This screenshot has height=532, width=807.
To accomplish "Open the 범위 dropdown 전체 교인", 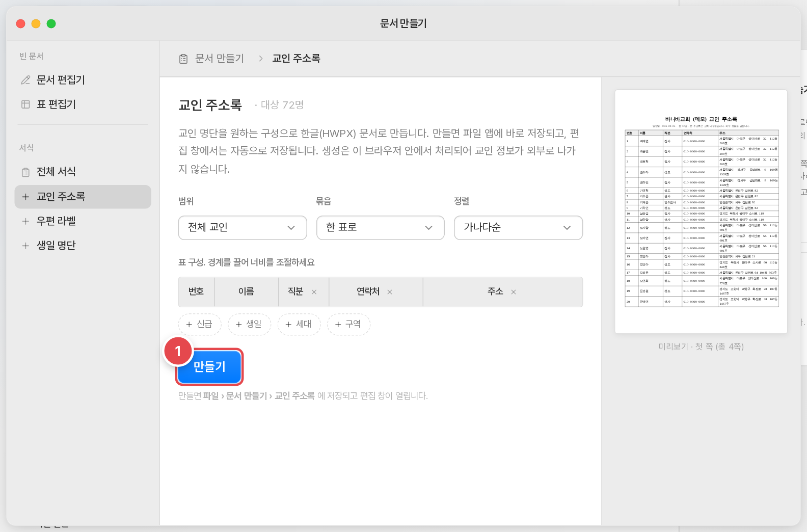I will 243,227.
